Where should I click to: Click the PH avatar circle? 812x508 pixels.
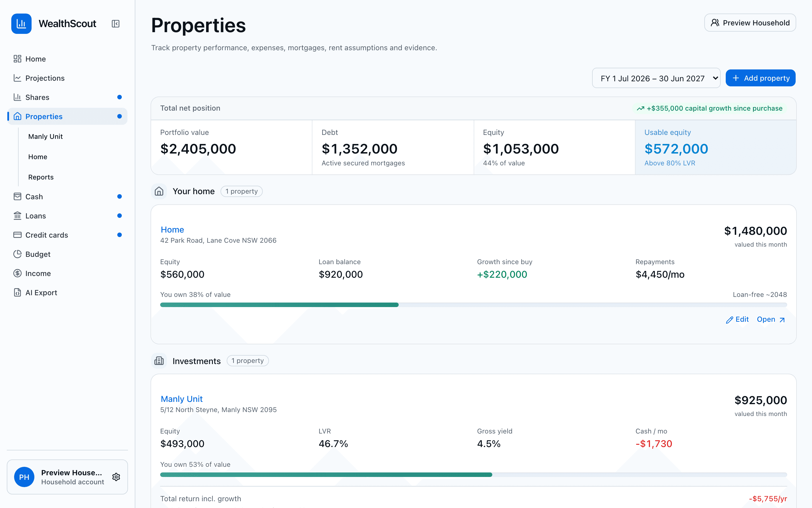click(x=24, y=477)
